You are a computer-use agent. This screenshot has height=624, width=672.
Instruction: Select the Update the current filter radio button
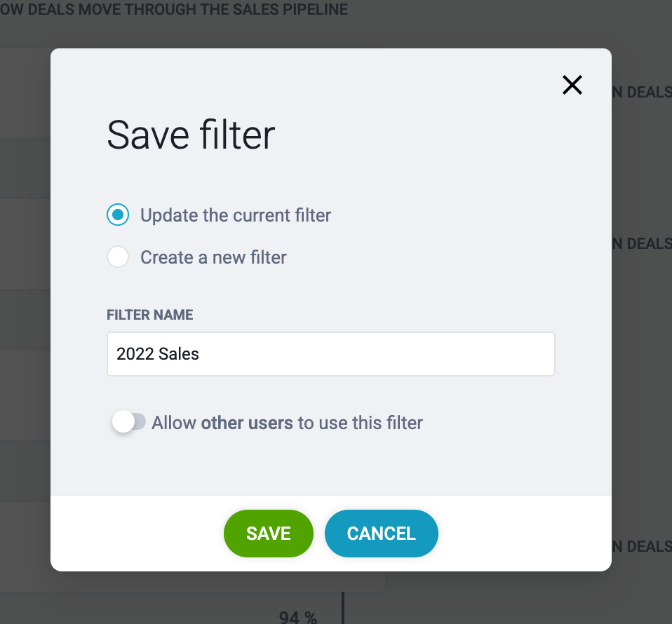pyautogui.click(x=118, y=215)
